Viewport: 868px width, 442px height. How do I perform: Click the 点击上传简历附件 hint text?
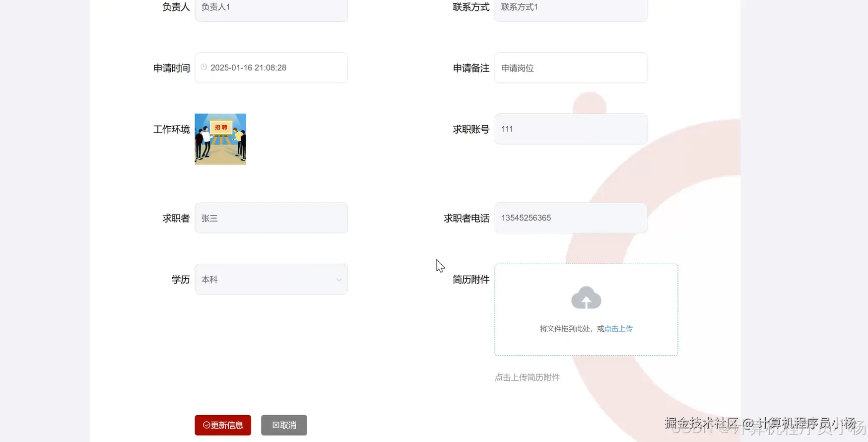pyautogui.click(x=527, y=377)
